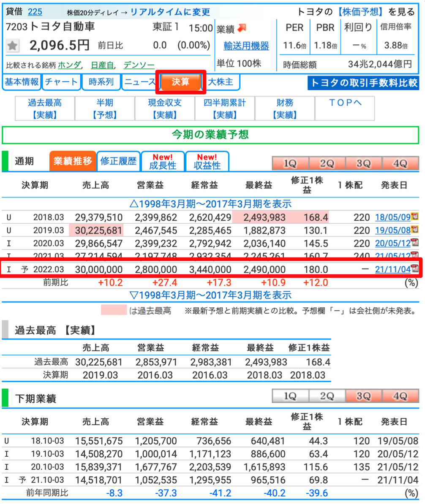Click the TOPへ navigation button
This screenshot has height=504, width=425.
pos(345,108)
